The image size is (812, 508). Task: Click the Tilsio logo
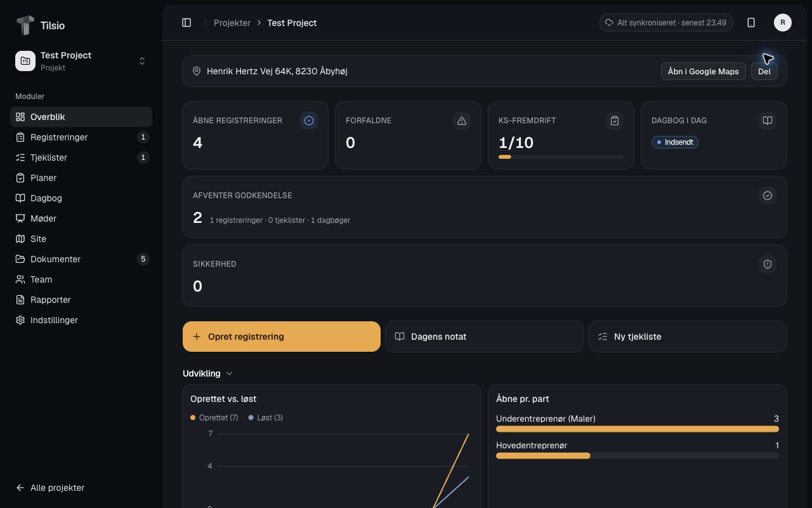tap(25, 25)
